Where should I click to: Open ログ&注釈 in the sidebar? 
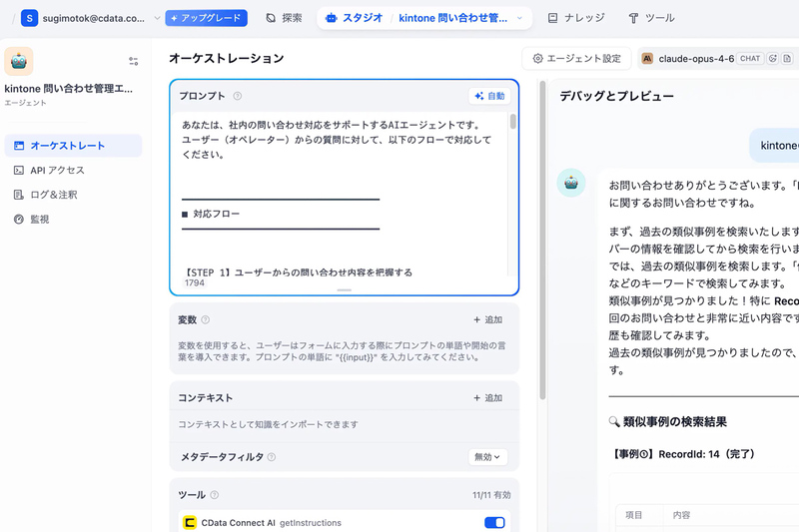pyautogui.click(x=73, y=195)
